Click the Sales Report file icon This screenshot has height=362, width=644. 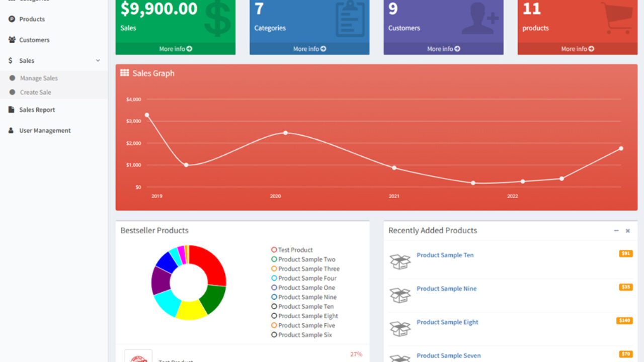coord(11,110)
